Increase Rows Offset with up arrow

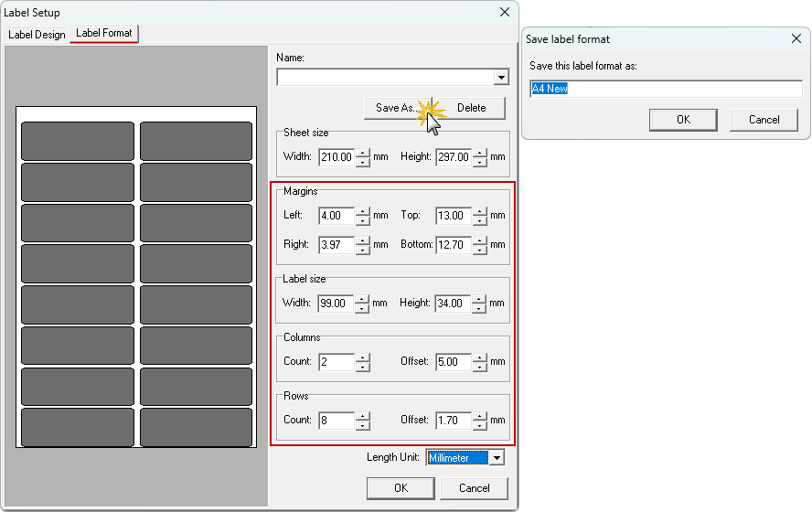[480, 416]
